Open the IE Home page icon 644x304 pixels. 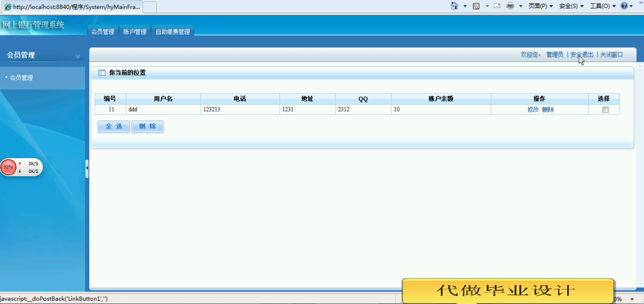tap(454, 6)
